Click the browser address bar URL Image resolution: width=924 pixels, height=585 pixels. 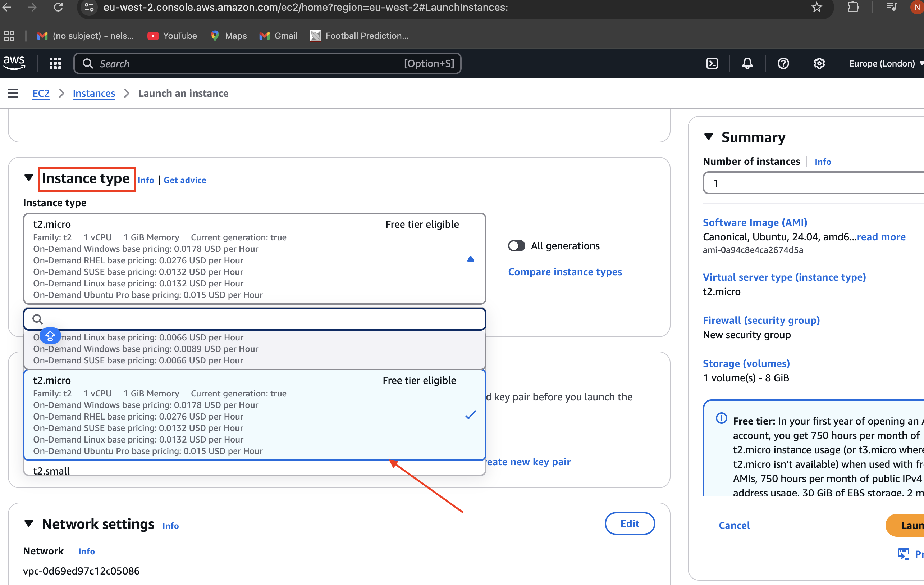[x=306, y=7]
